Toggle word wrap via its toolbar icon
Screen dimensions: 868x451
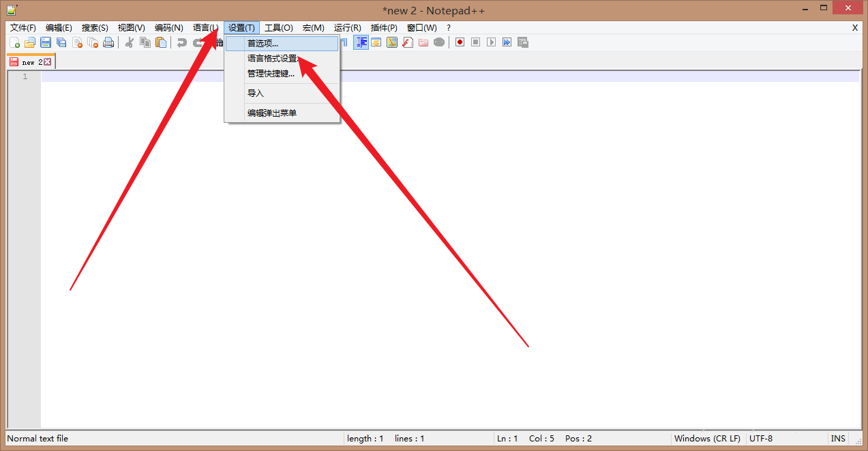[361, 42]
